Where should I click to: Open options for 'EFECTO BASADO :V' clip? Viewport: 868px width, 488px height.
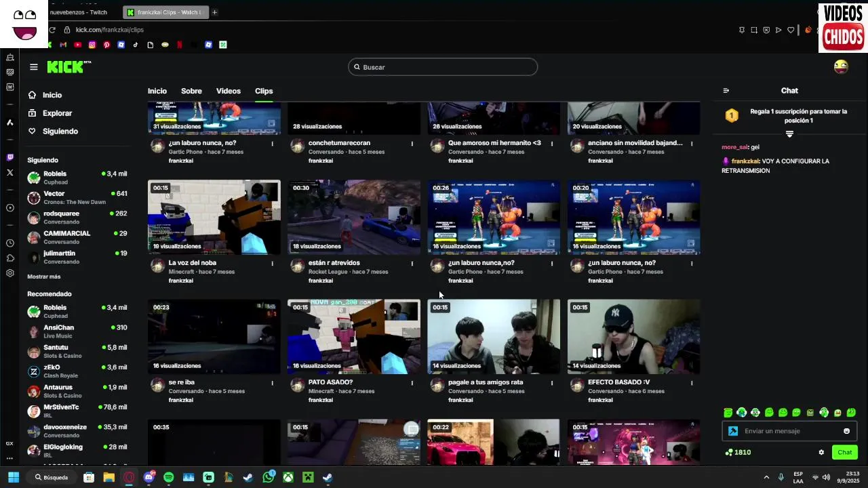692,383
